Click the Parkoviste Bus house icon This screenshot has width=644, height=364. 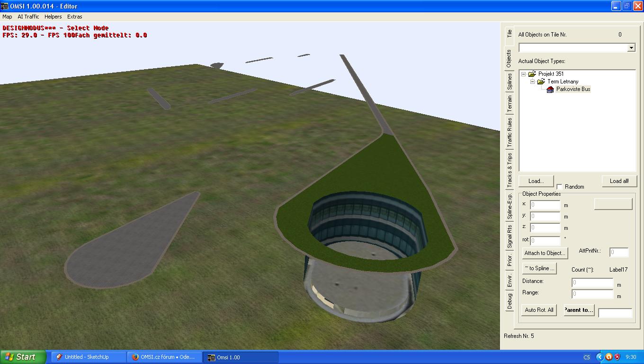pos(550,89)
